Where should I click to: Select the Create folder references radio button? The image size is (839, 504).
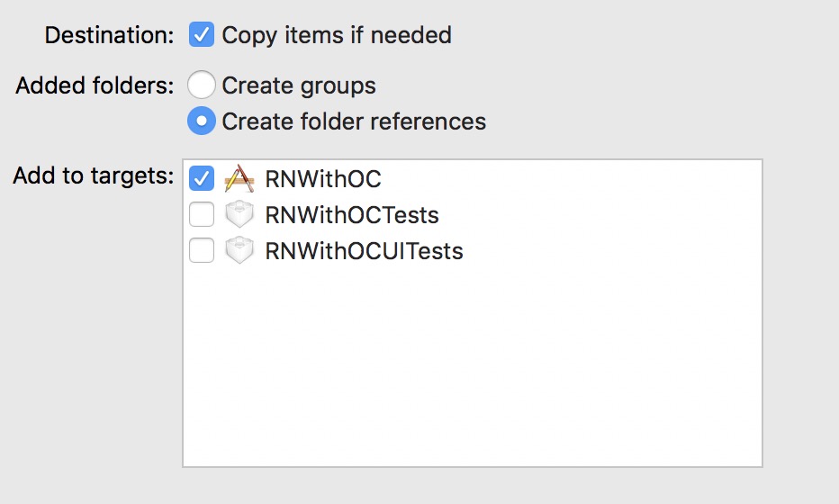pos(201,121)
